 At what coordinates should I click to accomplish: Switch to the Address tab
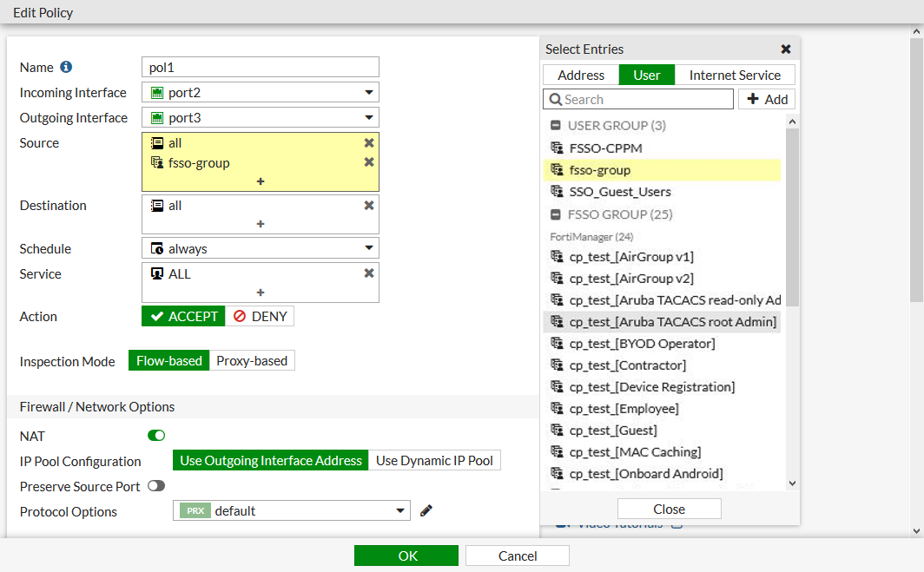581,76
